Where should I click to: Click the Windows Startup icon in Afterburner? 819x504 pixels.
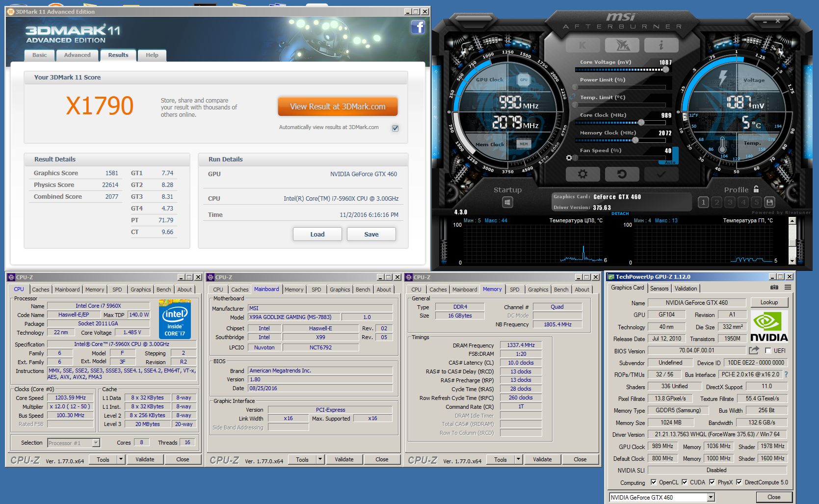pos(507,202)
